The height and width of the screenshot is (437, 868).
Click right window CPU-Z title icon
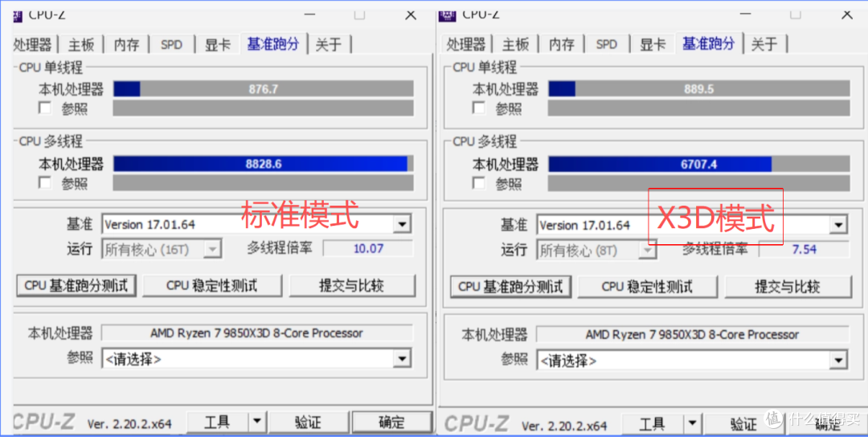[x=448, y=14]
